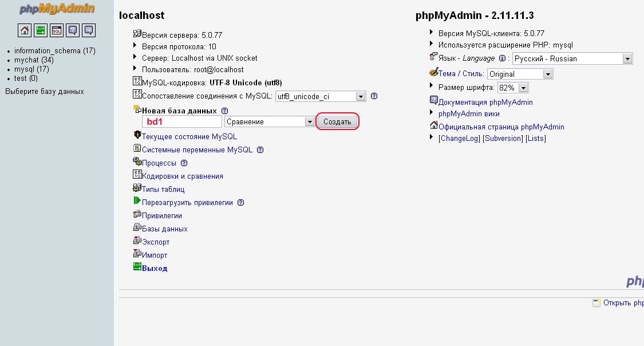This screenshot has height=346, width=644.
Task: Click the green exit icon beside Выход
Action: 137,266
